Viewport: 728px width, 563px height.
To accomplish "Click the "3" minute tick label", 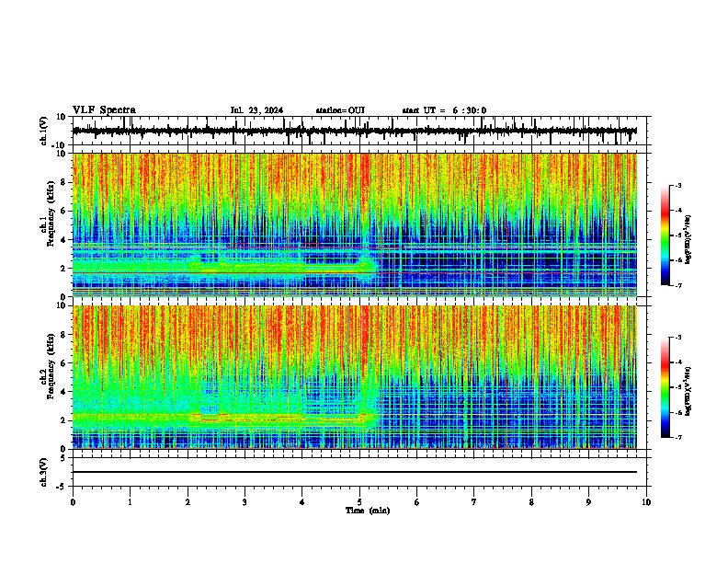I will (x=245, y=502).
